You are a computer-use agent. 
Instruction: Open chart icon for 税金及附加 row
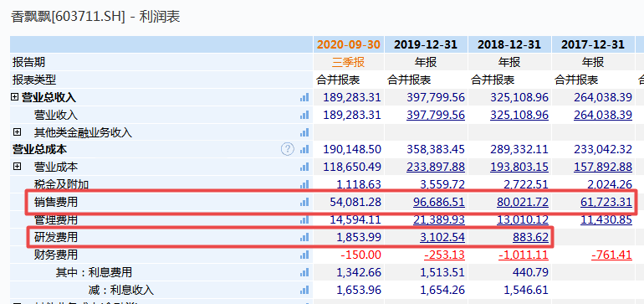click(x=304, y=184)
